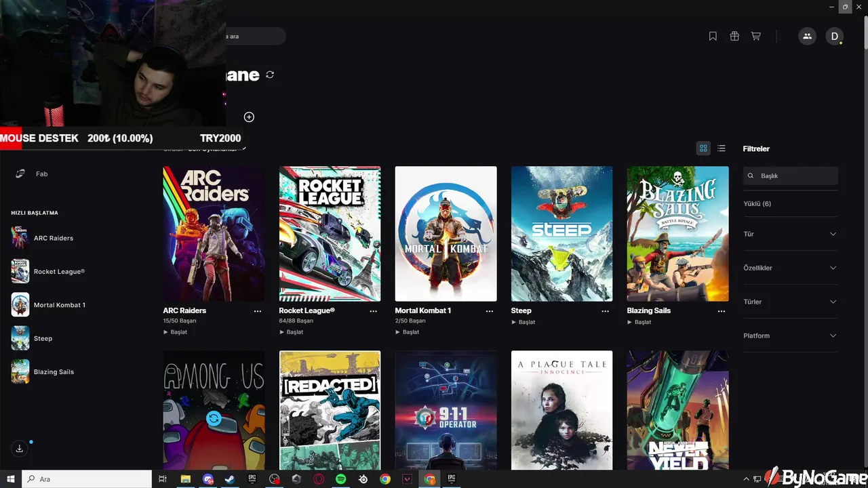Select Rocket League in quick launch
The width and height of the screenshot is (868, 488).
(x=47, y=271)
